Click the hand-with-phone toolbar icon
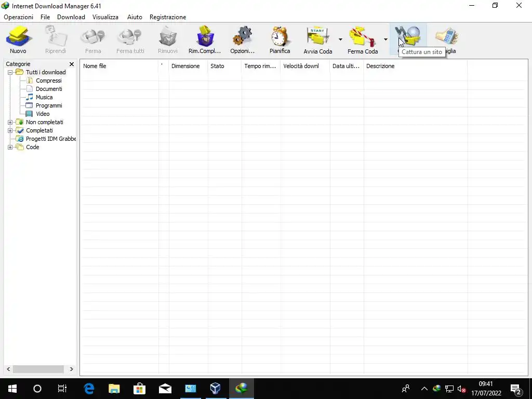This screenshot has width=532, height=399. click(x=447, y=36)
